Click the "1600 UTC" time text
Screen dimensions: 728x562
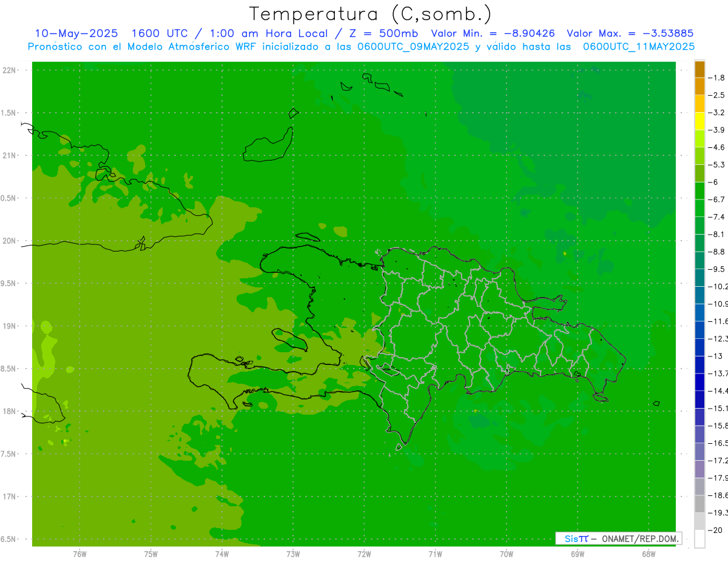pyautogui.click(x=162, y=33)
